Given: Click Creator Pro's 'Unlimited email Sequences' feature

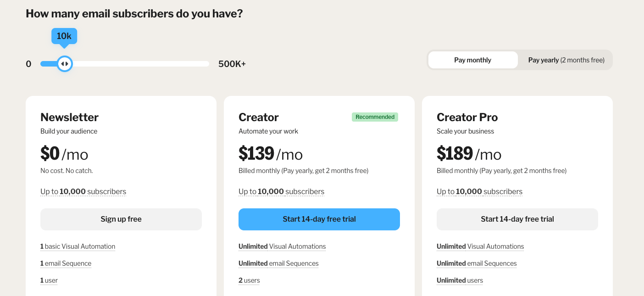Looking at the screenshot, I should pos(477,263).
